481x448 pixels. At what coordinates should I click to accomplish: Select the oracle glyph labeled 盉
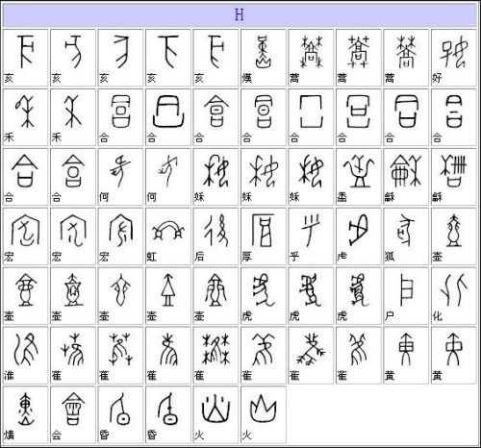(359, 171)
